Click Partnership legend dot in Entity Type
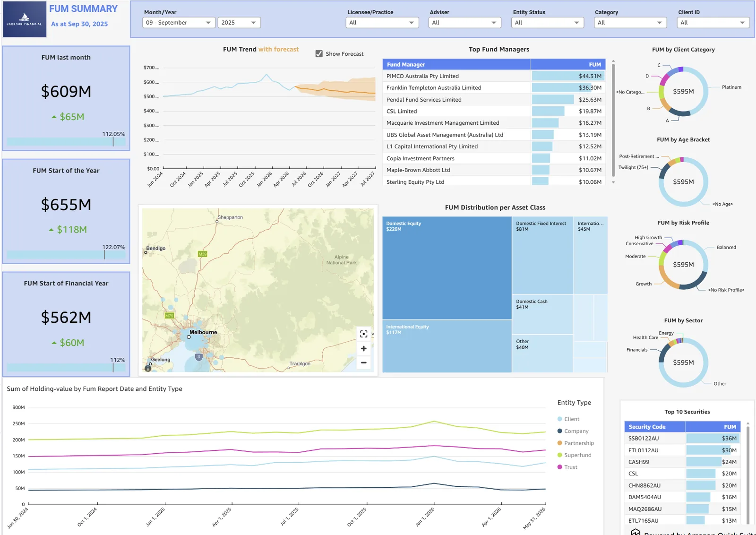The width and height of the screenshot is (756, 535). pyautogui.click(x=560, y=443)
